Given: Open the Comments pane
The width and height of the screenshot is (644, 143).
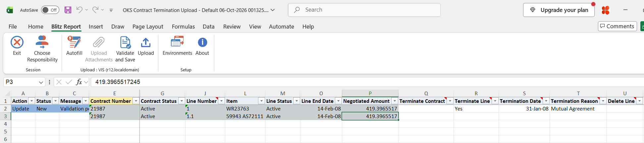Looking at the screenshot, I should point(617,26).
